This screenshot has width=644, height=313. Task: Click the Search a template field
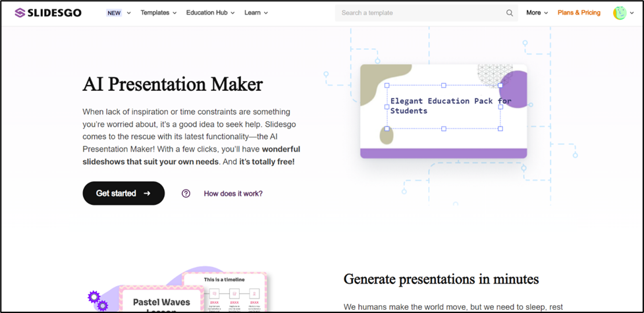tap(426, 13)
